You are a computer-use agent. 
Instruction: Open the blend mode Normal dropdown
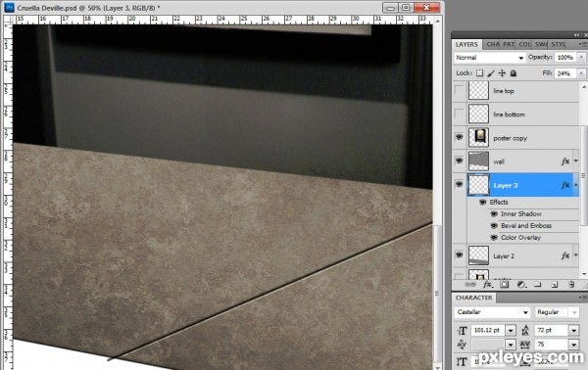[489, 58]
